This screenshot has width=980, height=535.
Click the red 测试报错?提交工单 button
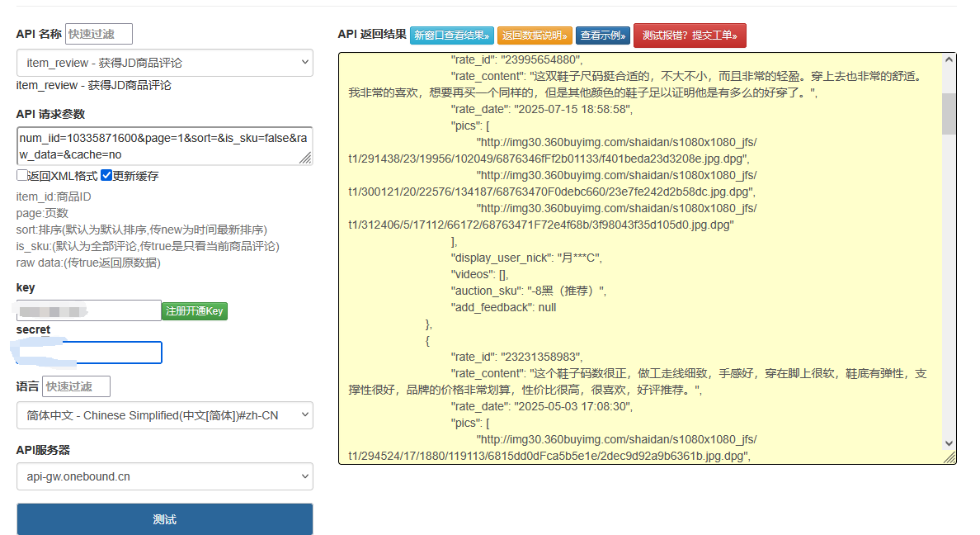(x=690, y=35)
